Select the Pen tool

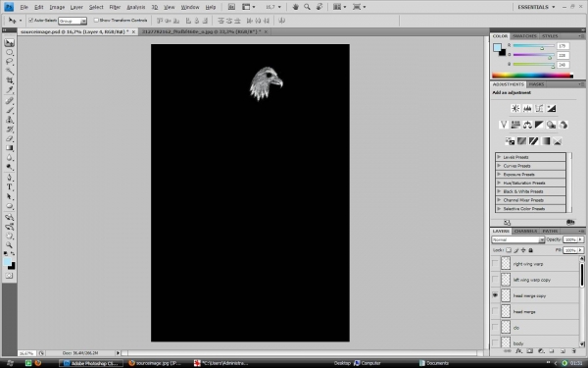pyautogui.click(x=10, y=178)
